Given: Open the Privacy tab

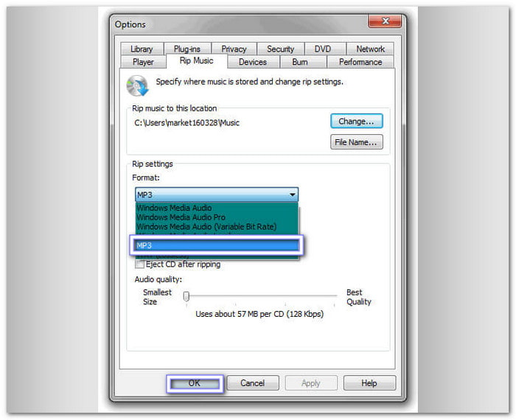Looking at the screenshot, I should 234,49.
